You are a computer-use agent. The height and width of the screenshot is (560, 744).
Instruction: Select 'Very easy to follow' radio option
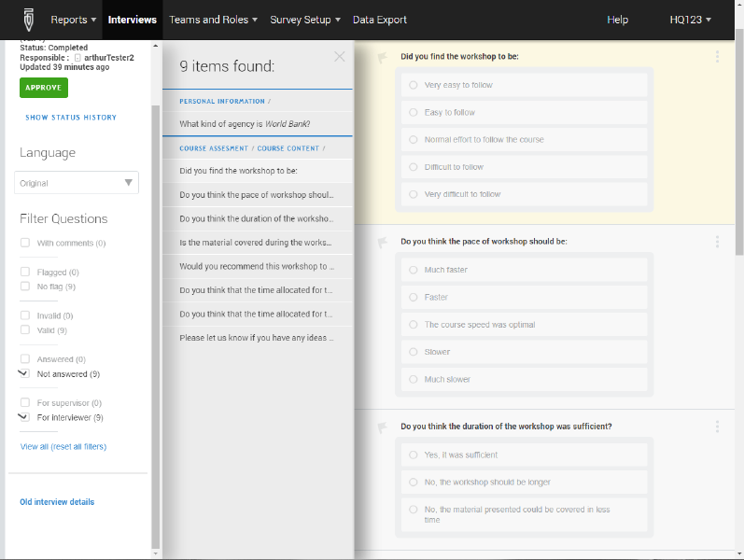click(x=414, y=85)
